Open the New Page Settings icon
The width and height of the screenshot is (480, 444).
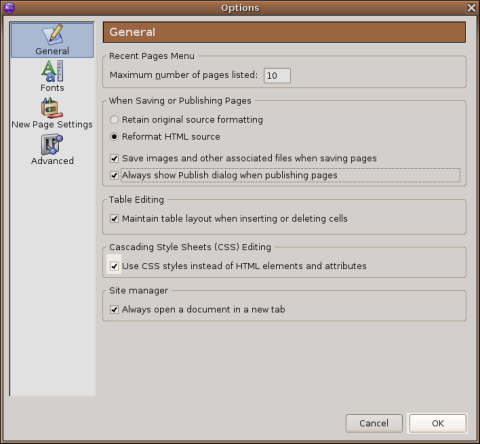point(52,108)
